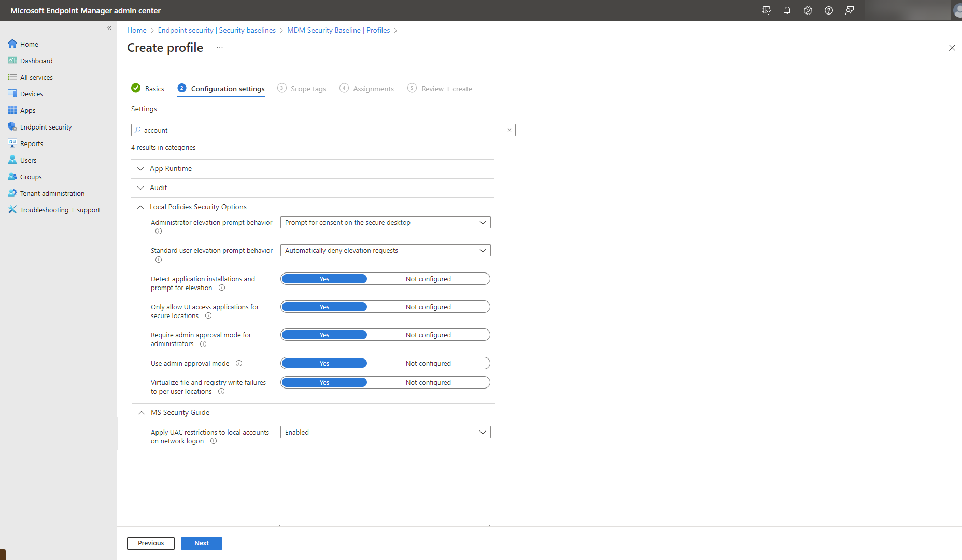Open Tenant administration sidebar link
The width and height of the screenshot is (962, 560).
pos(52,193)
